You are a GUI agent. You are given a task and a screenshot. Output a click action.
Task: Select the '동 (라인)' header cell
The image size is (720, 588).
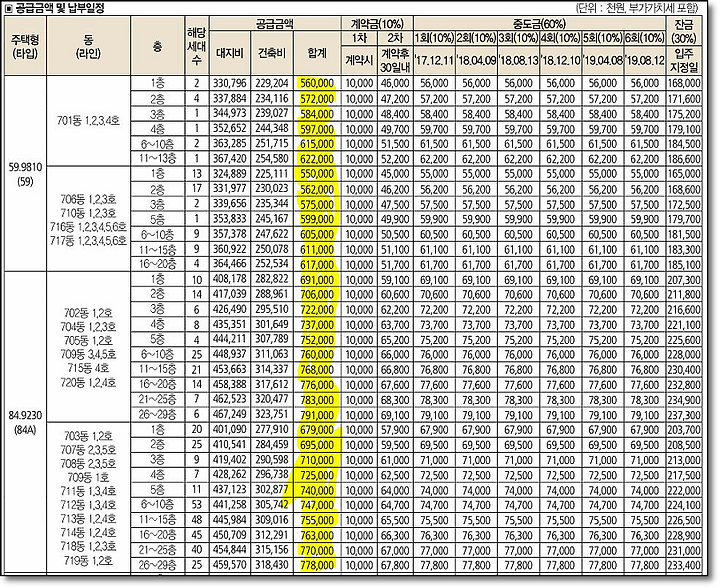click(x=88, y=46)
